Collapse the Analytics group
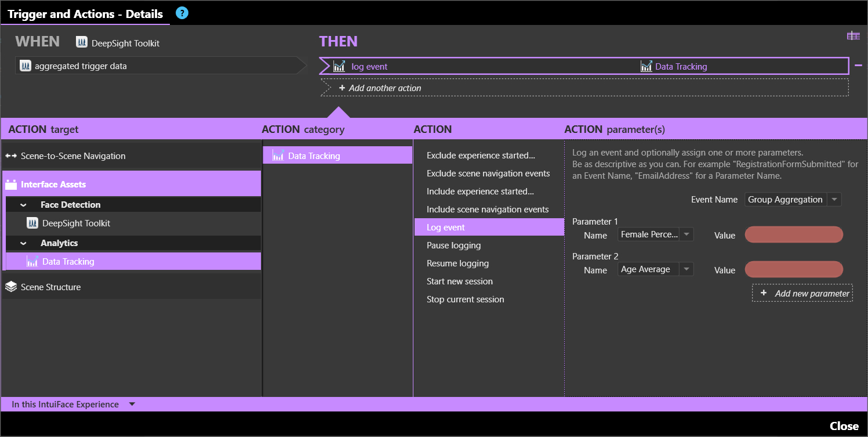The width and height of the screenshot is (868, 437). [23, 243]
